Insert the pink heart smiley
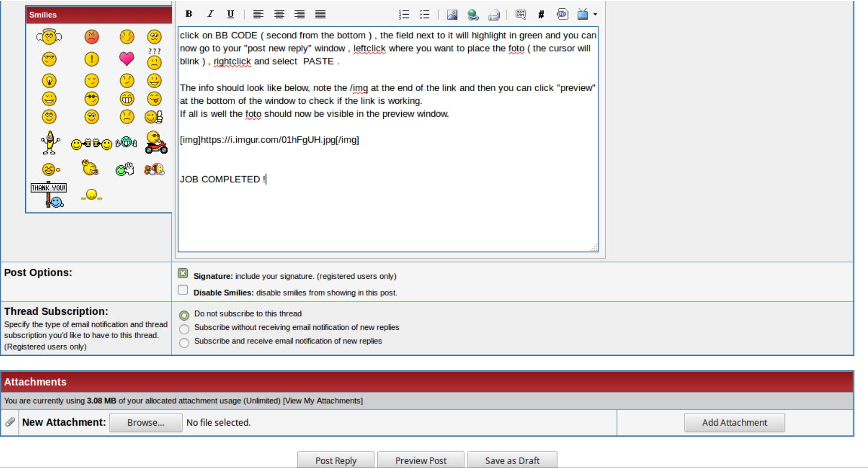This screenshot has height=468, width=868. 127,59
